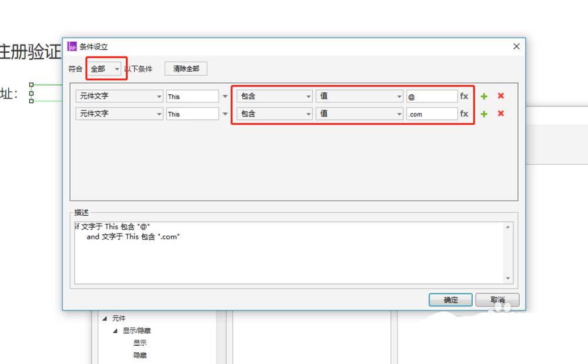Open the 包含 operator dropdown in .com row
This screenshot has height=364, width=588.
275,114
